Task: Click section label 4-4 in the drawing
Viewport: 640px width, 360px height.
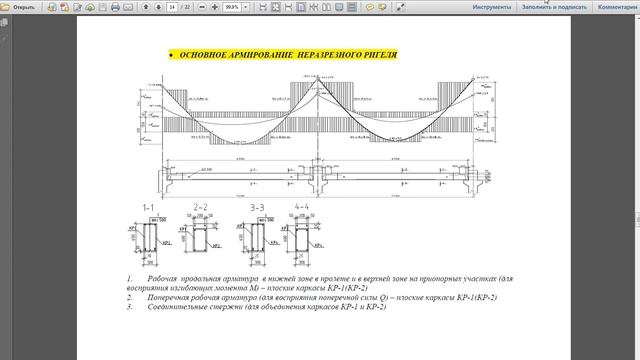Action: [x=302, y=207]
